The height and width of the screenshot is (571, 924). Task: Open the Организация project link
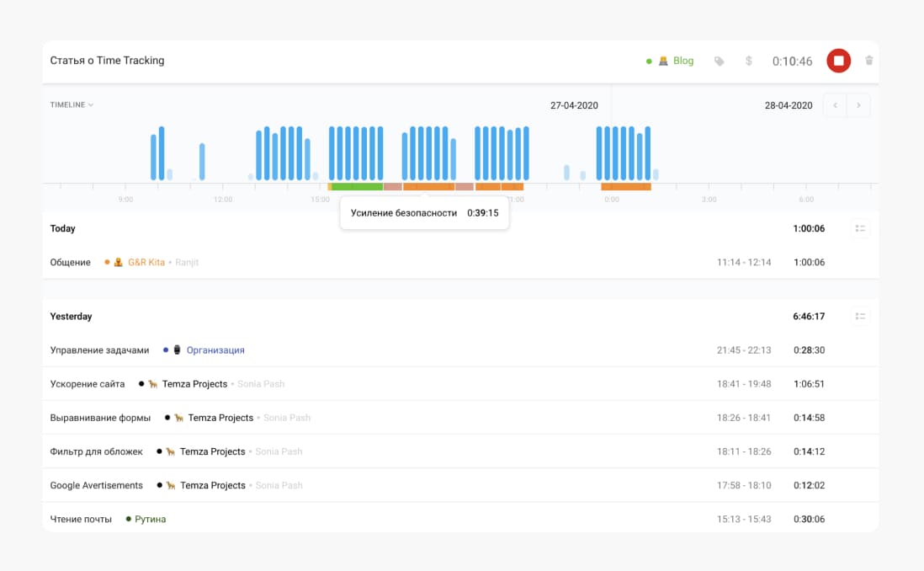click(x=215, y=350)
